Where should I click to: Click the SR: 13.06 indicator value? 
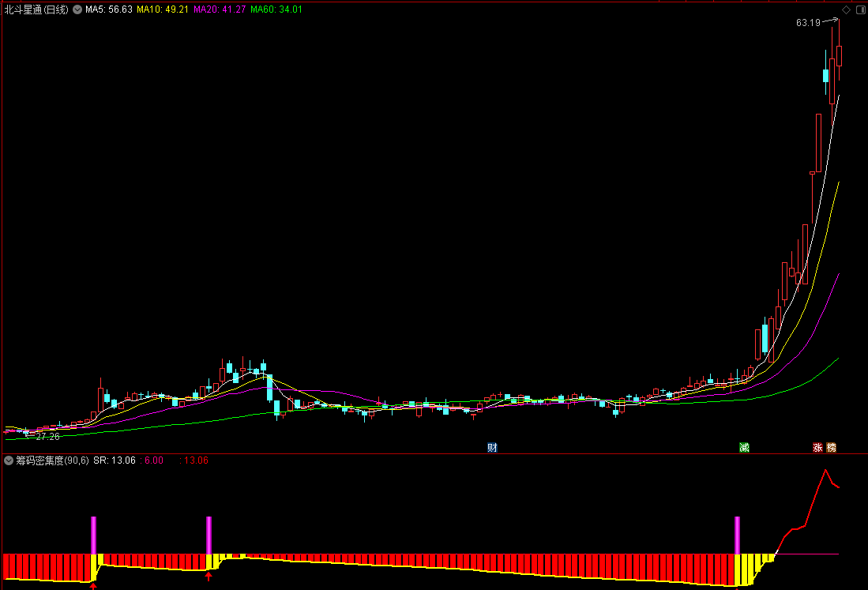[114, 460]
